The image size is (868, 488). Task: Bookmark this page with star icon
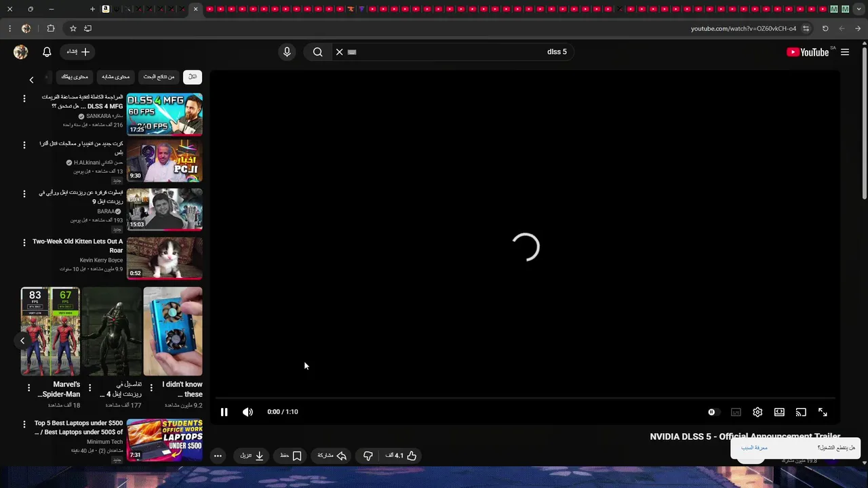pyautogui.click(x=73, y=28)
